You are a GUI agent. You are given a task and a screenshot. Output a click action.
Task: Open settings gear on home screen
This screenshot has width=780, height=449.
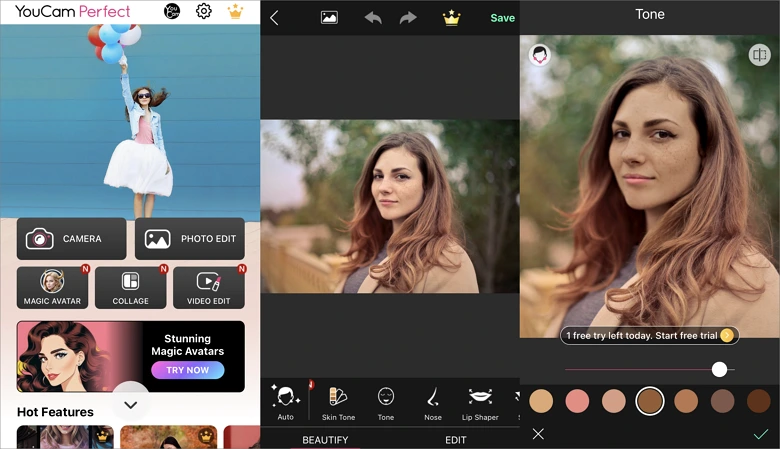click(x=203, y=11)
